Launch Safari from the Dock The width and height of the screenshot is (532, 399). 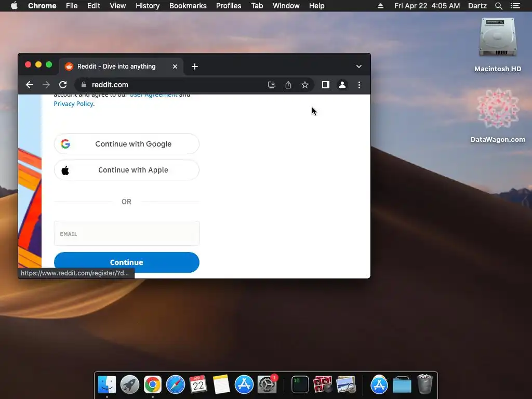click(x=176, y=384)
